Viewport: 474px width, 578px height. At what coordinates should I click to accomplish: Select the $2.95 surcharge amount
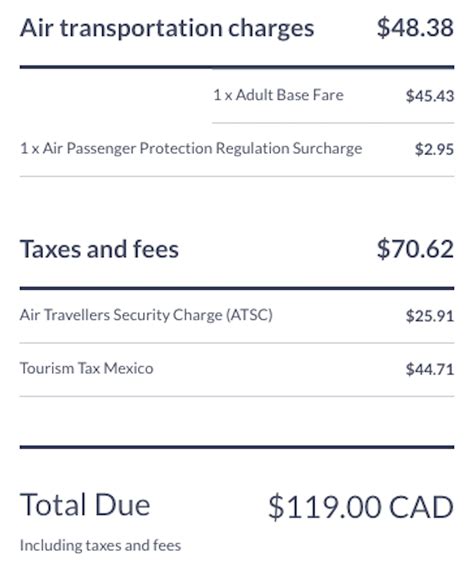[434, 149]
